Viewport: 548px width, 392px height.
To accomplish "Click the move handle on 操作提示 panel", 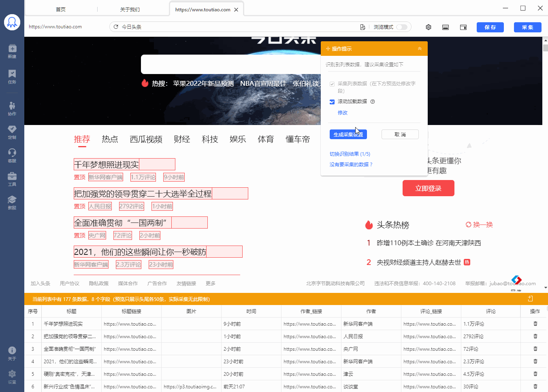I will 328,49.
